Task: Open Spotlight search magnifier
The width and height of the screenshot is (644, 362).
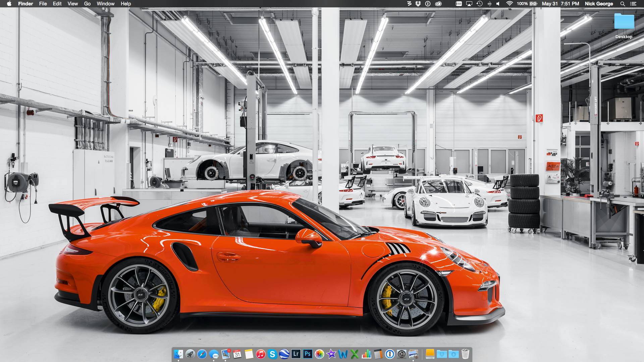Action: point(623,4)
